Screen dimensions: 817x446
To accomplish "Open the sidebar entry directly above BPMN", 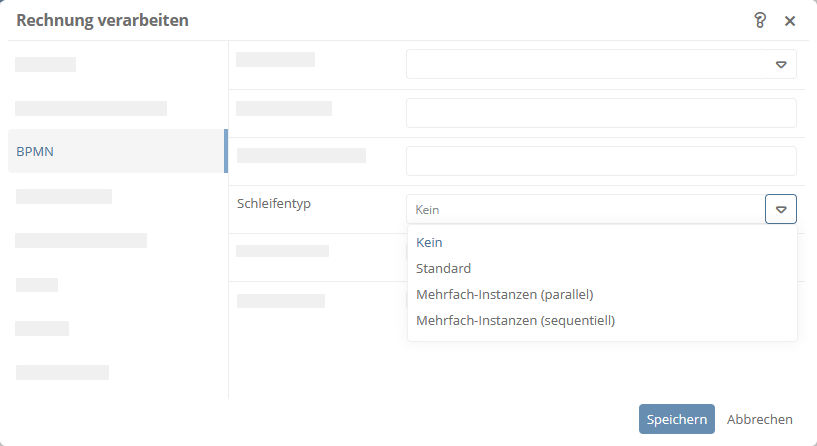I will tap(91, 108).
